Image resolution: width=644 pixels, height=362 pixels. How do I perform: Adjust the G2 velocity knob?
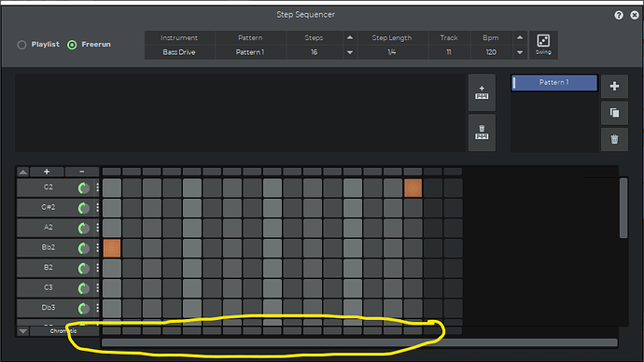pyautogui.click(x=83, y=188)
